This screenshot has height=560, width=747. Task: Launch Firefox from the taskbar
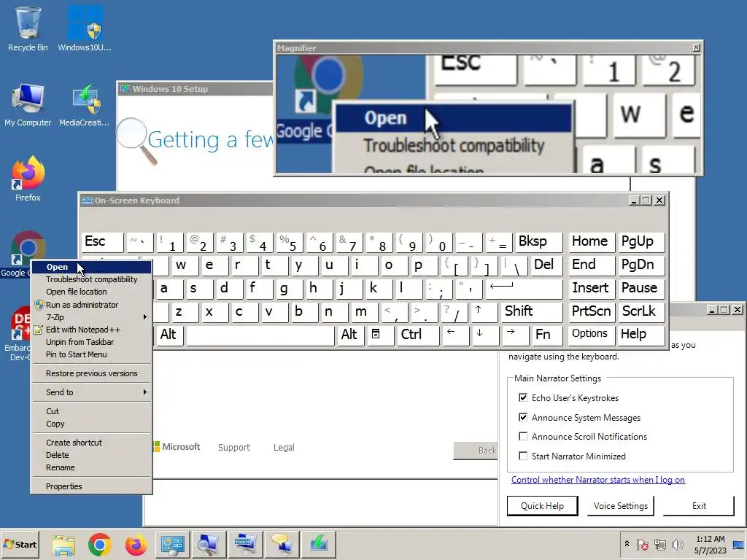[x=136, y=545]
